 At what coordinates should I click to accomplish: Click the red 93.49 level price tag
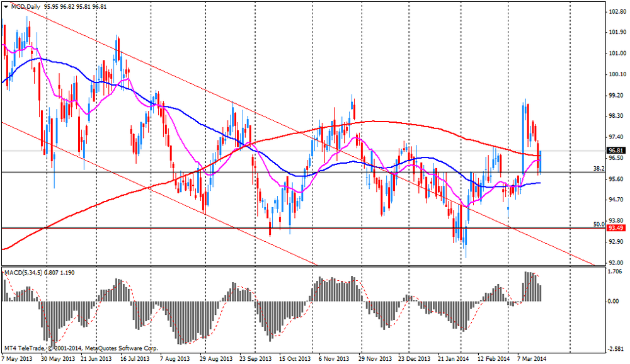pos(616,228)
